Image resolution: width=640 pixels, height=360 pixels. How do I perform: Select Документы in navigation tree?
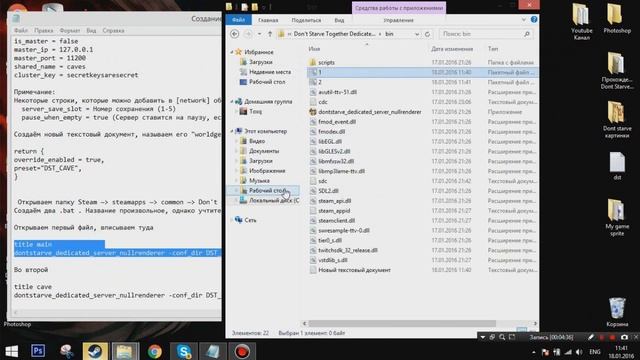tap(264, 151)
